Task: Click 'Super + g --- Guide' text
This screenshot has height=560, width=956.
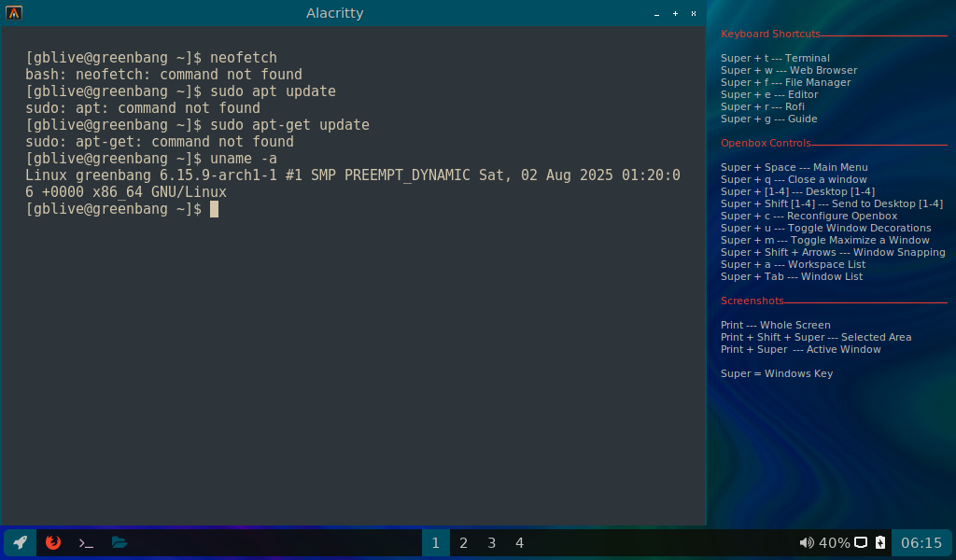Action: pos(769,119)
